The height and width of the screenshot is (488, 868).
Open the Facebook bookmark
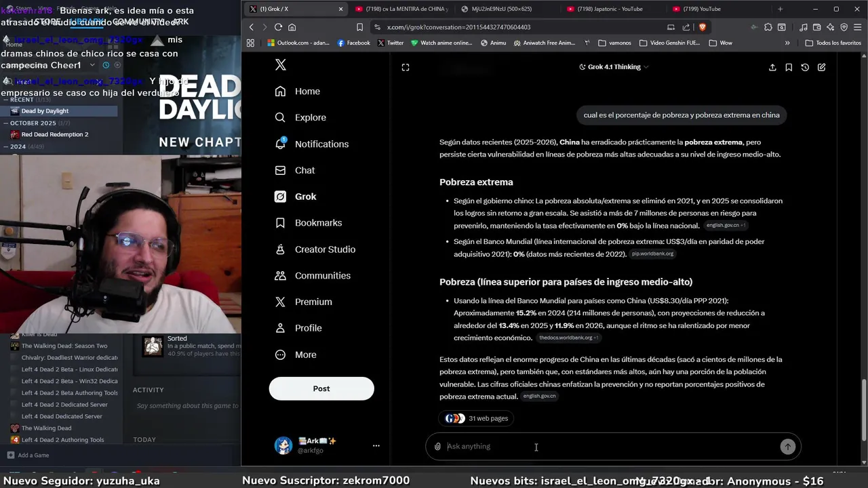coord(353,43)
